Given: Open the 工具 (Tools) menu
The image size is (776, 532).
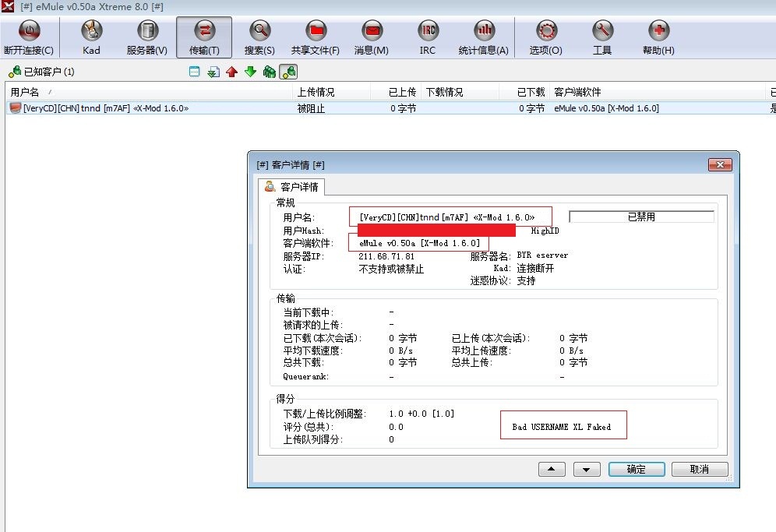Looking at the screenshot, I should 602,37.
